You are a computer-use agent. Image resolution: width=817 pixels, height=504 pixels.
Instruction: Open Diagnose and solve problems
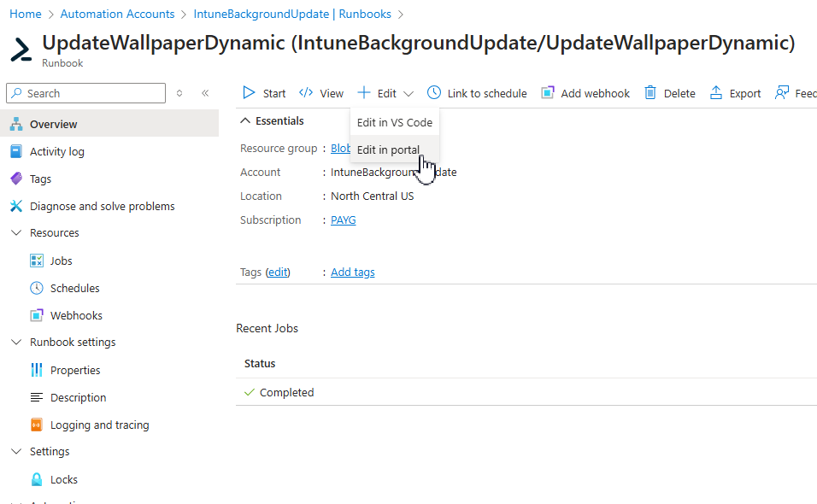(x=102, y=206)
